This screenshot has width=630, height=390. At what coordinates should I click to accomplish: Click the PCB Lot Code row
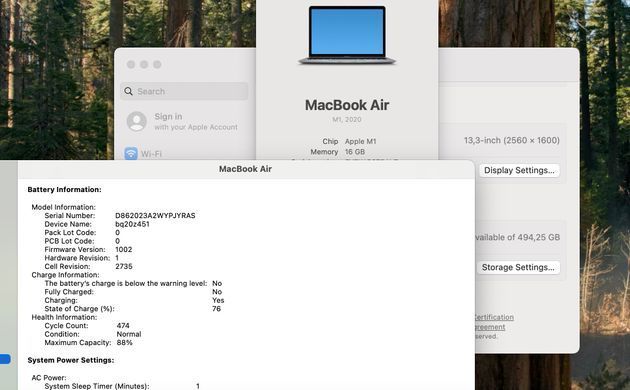tap(82, 241)
